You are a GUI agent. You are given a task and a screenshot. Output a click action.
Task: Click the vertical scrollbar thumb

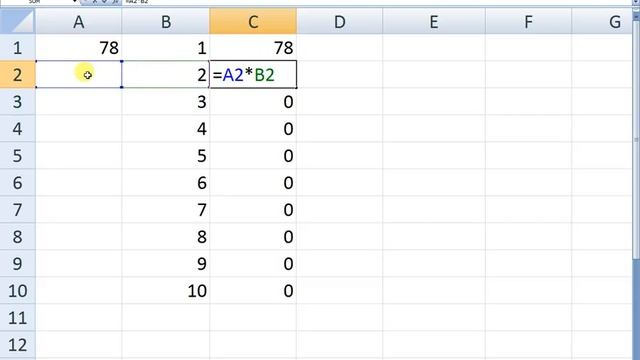click(636, 139)
